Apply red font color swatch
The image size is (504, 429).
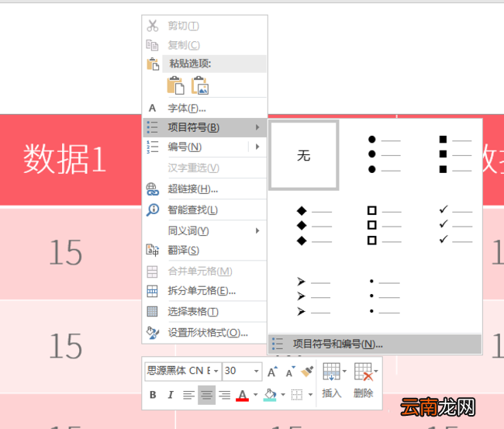(x=243, y=395)
